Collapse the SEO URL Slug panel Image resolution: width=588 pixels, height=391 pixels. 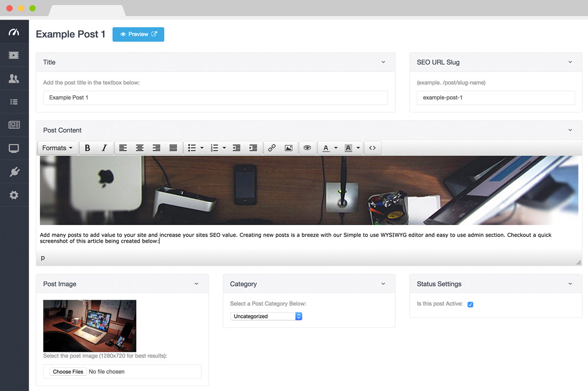pos(570,62)
